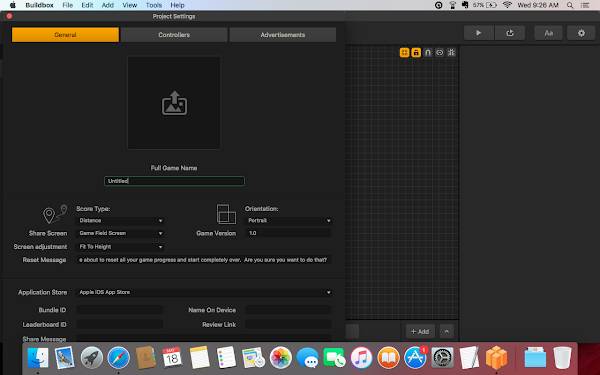Image resolution: width=600 pixels, height=375 pixels.
Task: Open Messages from the dock
Action: (x=307, y=358)
